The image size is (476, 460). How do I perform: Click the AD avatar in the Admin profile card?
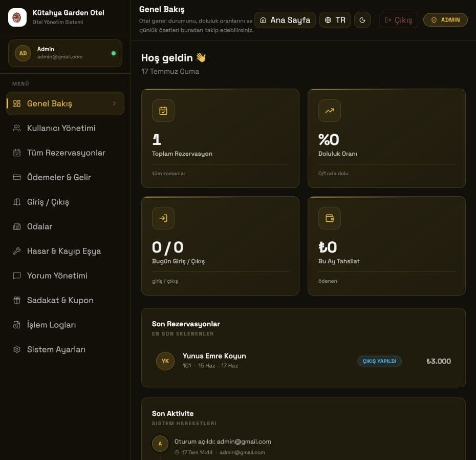(23, 53)
